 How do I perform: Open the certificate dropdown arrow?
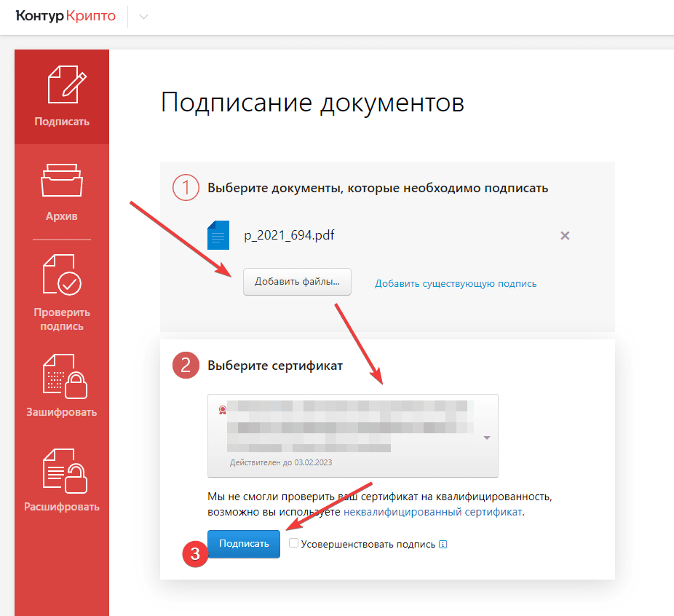486,438
